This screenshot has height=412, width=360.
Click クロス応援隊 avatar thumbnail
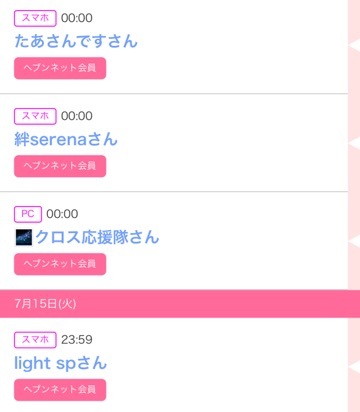point(24,237)
